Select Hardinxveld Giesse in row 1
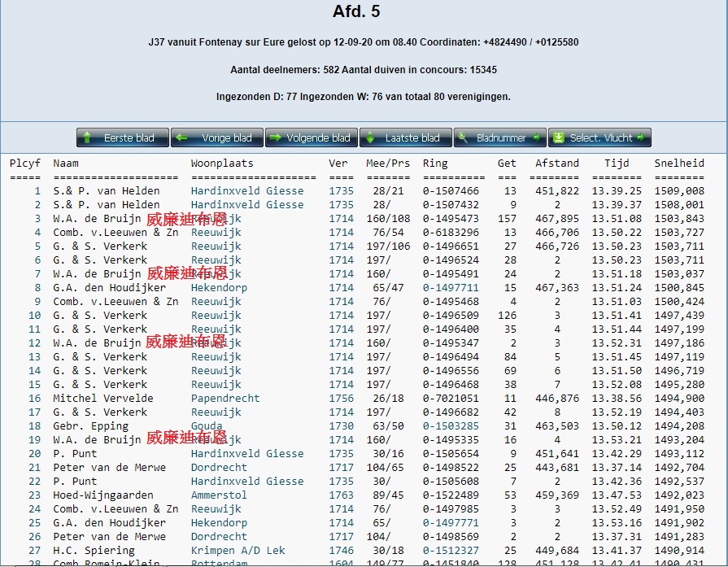The width and height of the screenshot is (728, 567). (x=247, y=191)
